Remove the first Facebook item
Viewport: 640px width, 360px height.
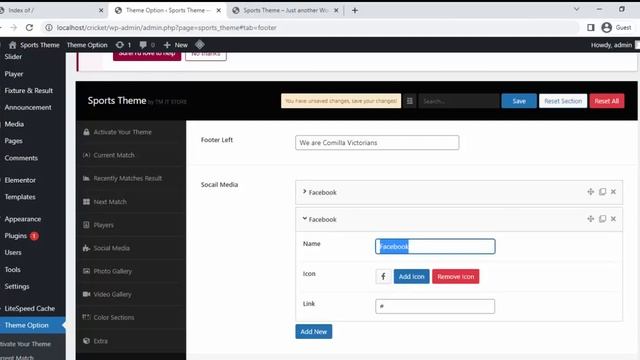(x=613, y=191)
